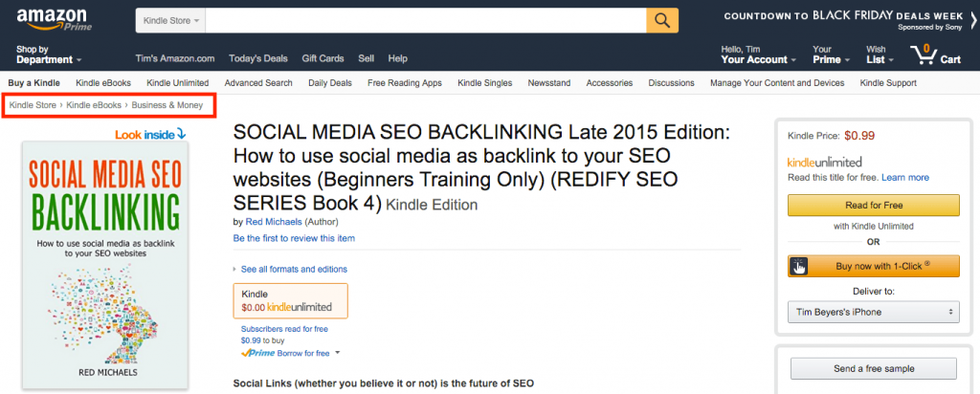Click the Read for Free button
This screenshot has width=980, height=394.
tap(873, 205)
